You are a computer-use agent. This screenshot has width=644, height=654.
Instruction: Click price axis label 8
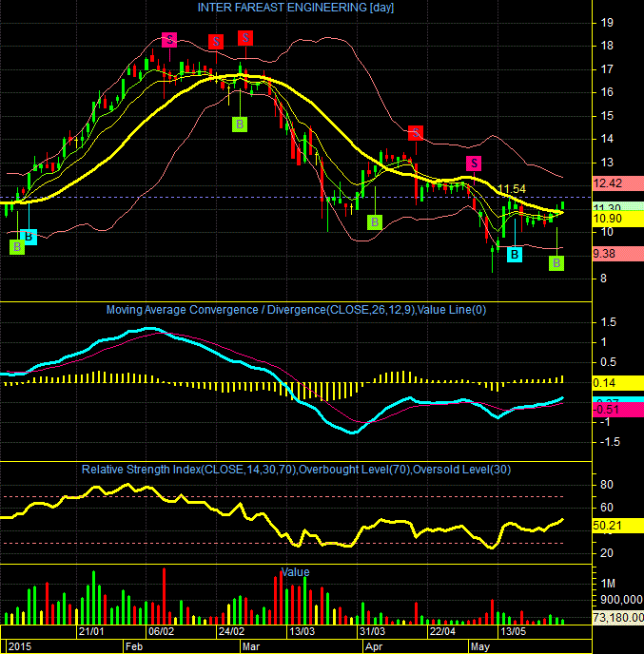click(603, 279)
